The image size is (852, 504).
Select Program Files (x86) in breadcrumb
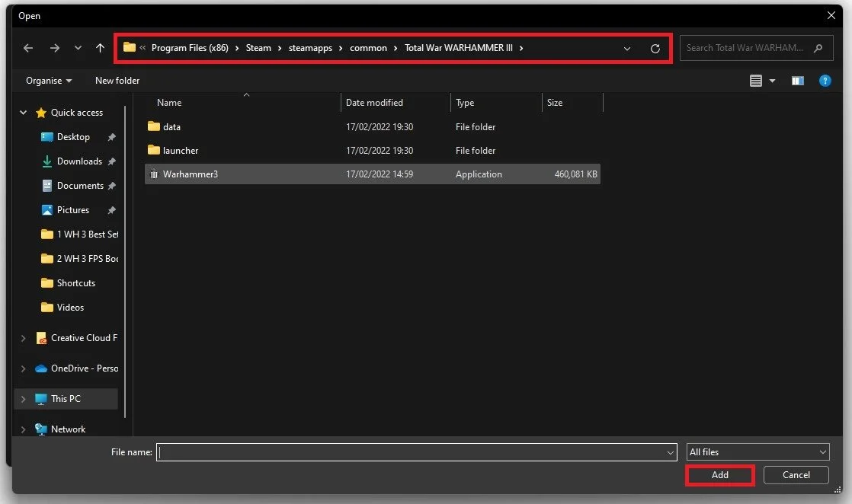point(190,48)
